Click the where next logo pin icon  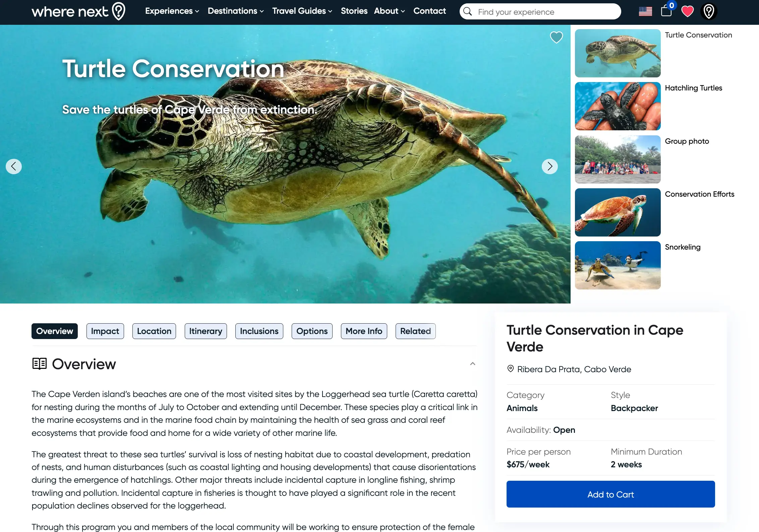pos(119,11)
